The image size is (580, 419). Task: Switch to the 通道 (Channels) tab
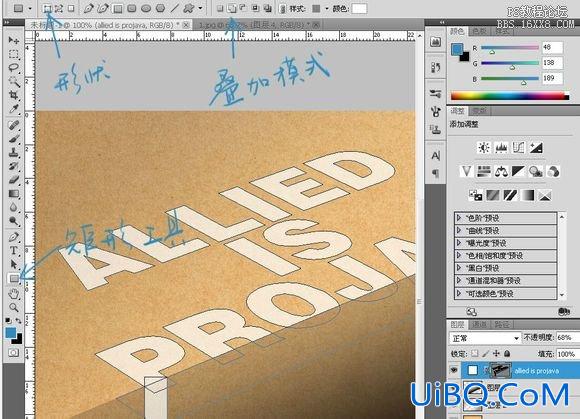[x=479, y=324]
